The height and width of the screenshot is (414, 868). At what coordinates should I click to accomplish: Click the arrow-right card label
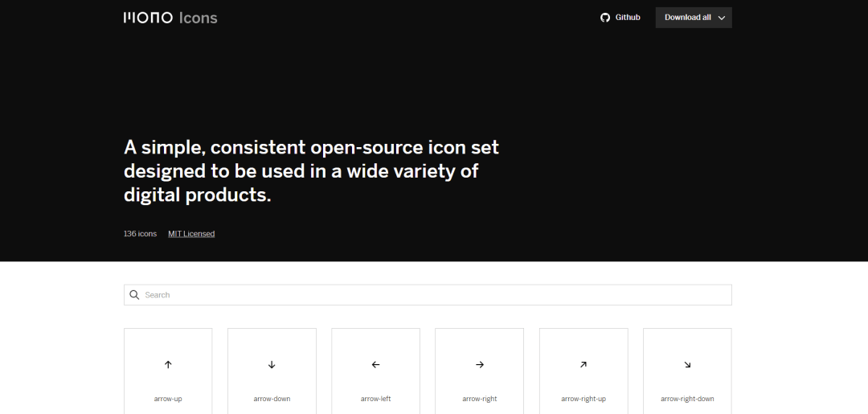480,399
